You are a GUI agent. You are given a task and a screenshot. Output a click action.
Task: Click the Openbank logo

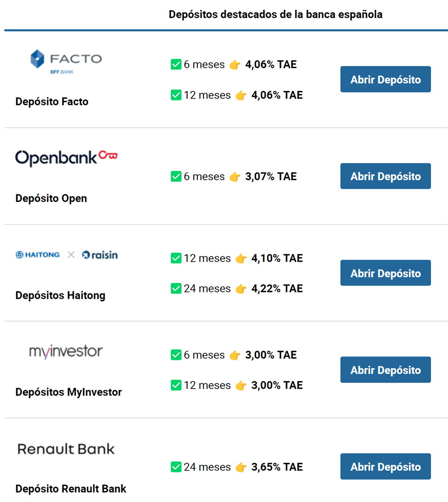click(x=66, y=158)
